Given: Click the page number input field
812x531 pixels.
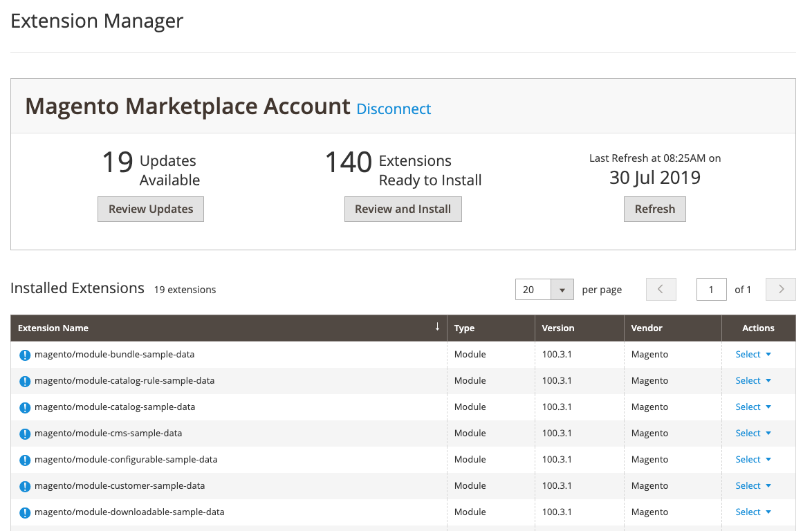Looking at the screenshot, I should coord(711,289).
